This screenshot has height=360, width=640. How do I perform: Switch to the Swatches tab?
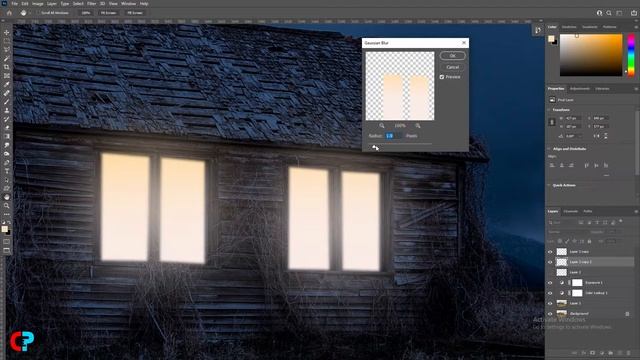pos(569,27)
